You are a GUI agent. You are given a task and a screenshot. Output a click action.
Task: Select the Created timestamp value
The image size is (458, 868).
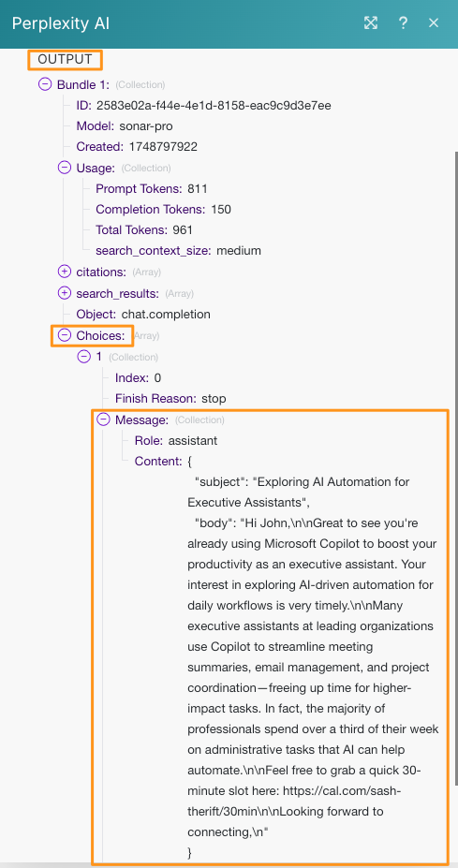point(163,147)
